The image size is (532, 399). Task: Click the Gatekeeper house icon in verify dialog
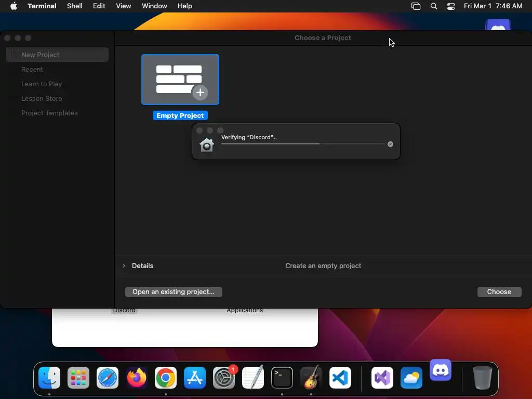click(x=207, y=145)
